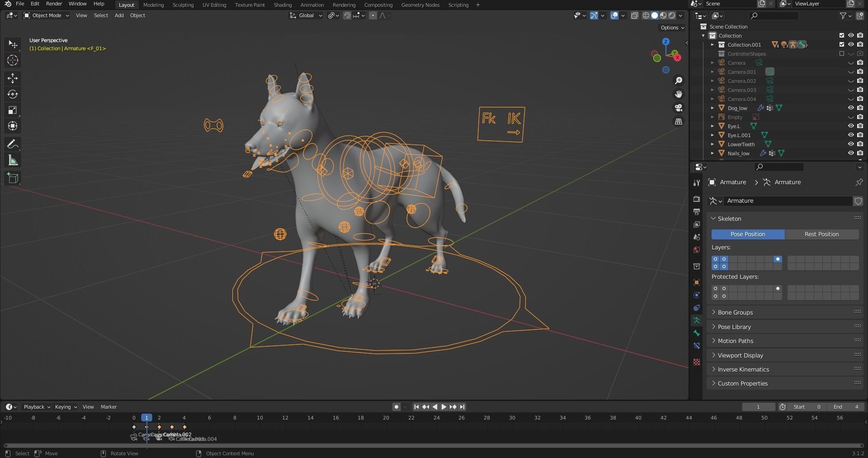Click Armature data name field
The height and width of the screenshot is (458, 868).
[788, 201]
